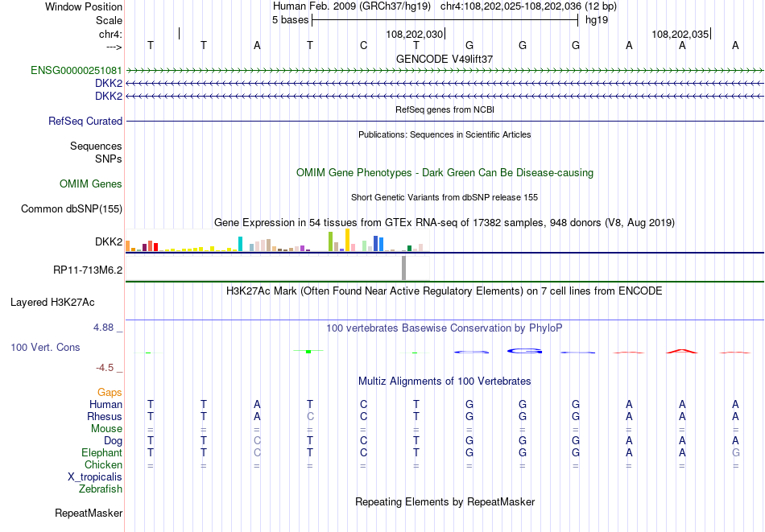Click the 108,202,030 coordinate marker
Screen dimensions: 765x532
coord(414,34)
